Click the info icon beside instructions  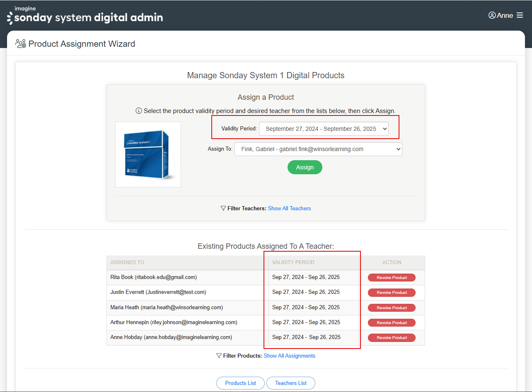(x=139, y=111)
